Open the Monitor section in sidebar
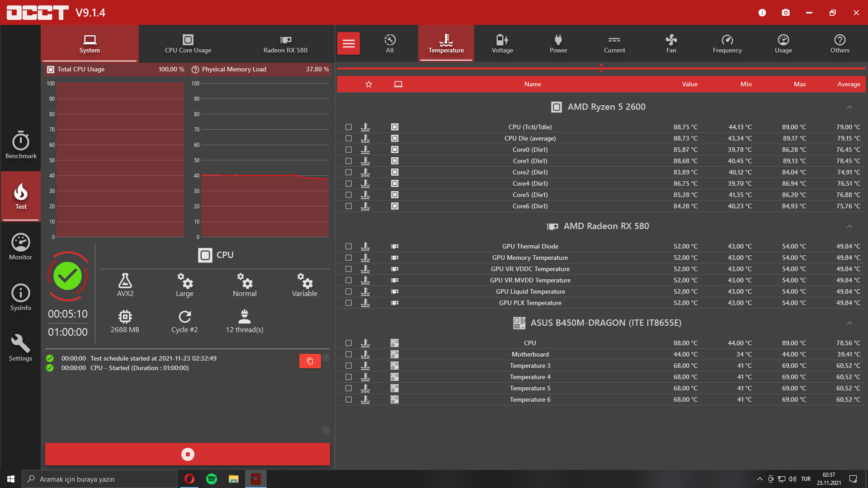The image size is (868, 488). click(21, 247)
